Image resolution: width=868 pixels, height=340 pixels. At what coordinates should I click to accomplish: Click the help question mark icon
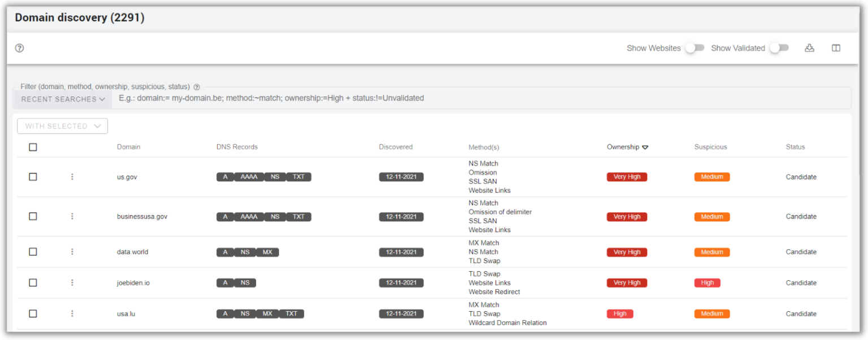pos(19,48)
